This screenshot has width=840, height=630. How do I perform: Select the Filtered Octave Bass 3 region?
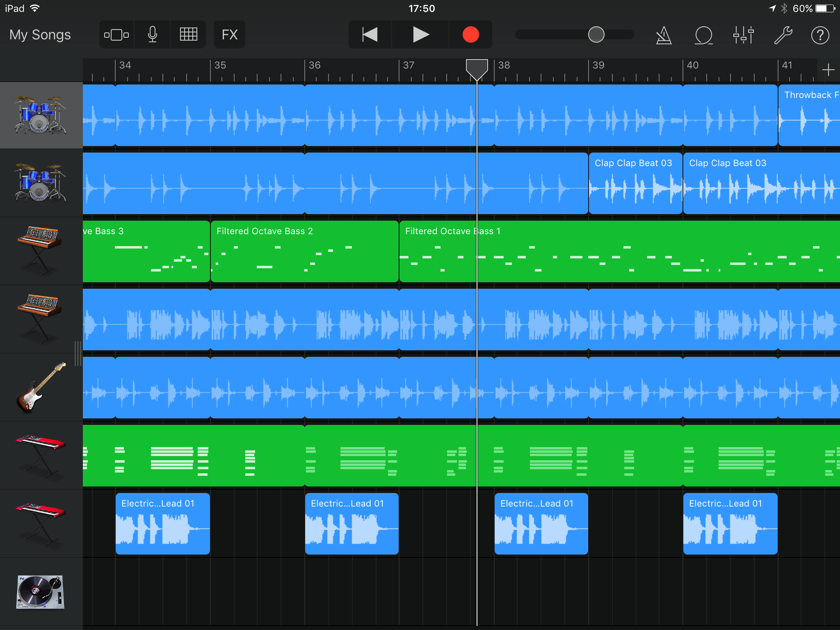146,251
